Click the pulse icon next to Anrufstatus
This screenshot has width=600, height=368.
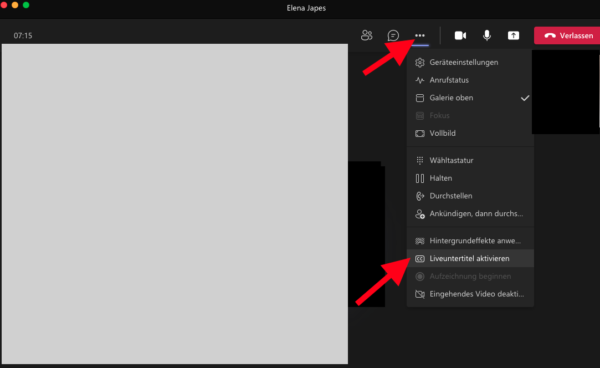[x=420, y=80]
